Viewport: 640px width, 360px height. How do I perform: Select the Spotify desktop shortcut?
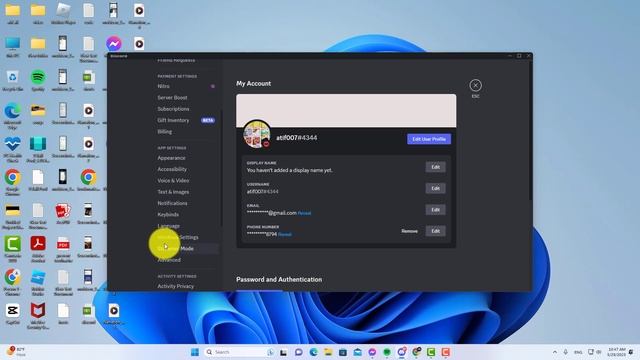[38, 81]
